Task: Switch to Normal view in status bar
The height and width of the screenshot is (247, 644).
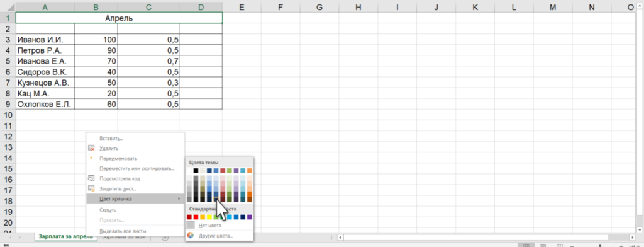Action: click(526, 245)
